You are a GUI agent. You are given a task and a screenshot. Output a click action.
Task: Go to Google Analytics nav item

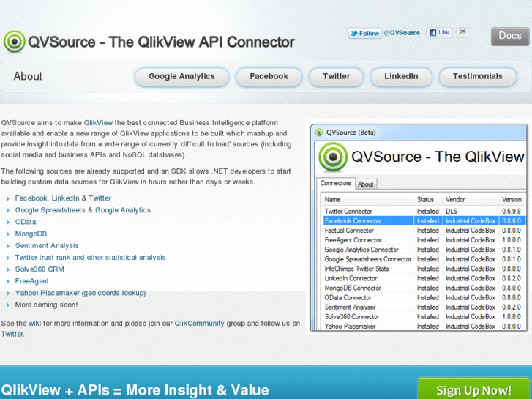(x=181, y=77)
